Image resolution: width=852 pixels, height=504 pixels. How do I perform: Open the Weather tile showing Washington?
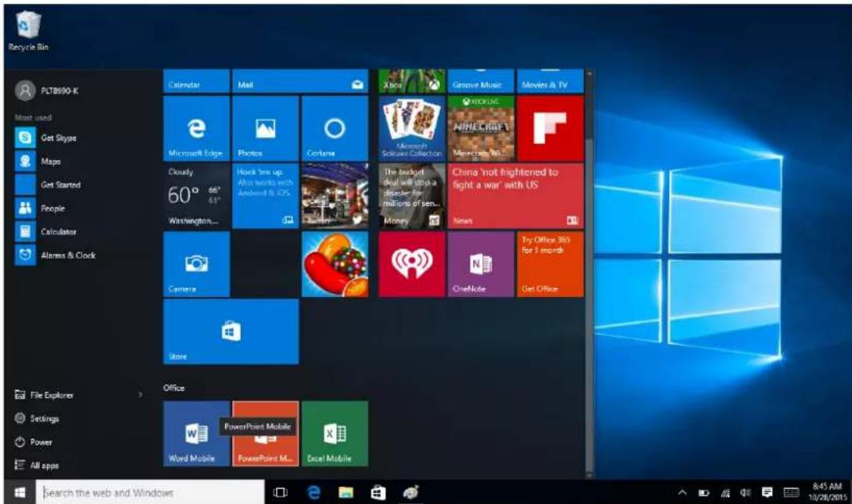point(196,196)
